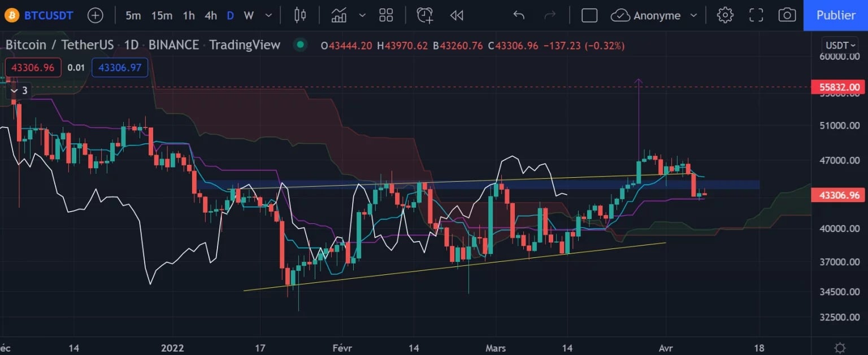Click the red sell price 43306.96
The width and height of the screenshot is (868, 355).
(x=33, y=68)
